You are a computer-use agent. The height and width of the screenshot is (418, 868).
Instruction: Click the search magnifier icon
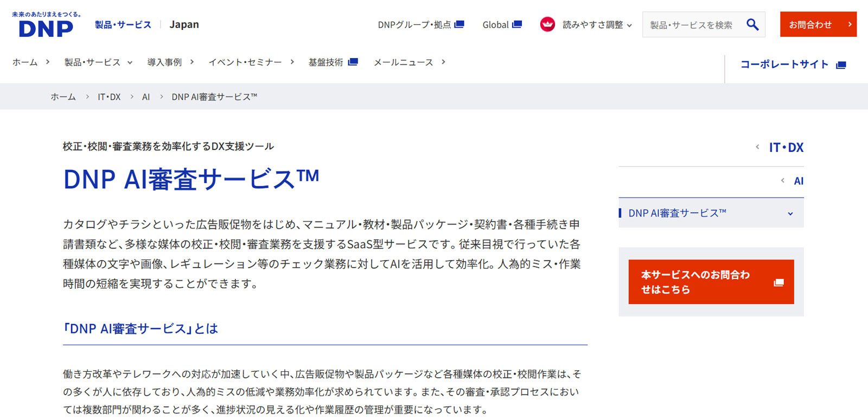(x=752, y=24)
